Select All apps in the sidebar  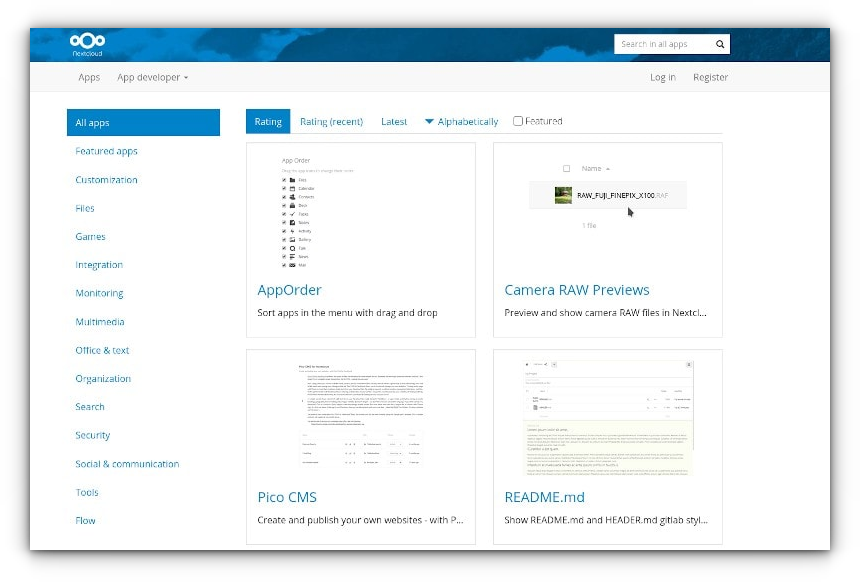[143, 122]
